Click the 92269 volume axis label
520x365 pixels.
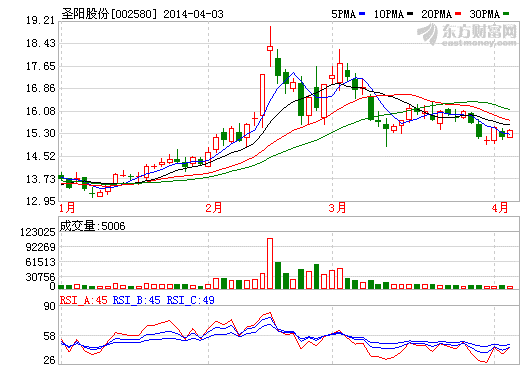click(x=41, y=247)
